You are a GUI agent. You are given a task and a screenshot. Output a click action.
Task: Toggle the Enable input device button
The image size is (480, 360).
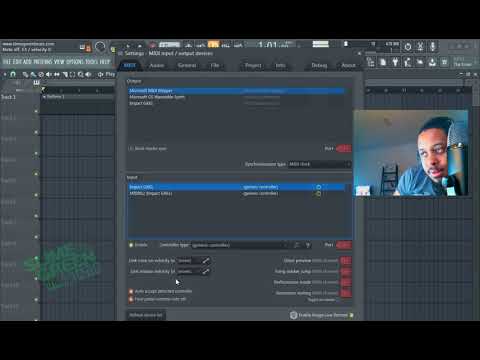[138, 245]
